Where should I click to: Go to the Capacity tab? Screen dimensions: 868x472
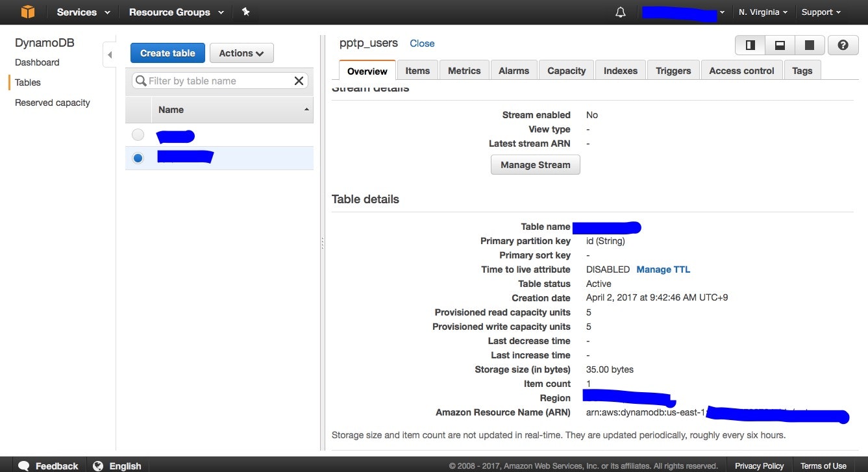(566, 71)
